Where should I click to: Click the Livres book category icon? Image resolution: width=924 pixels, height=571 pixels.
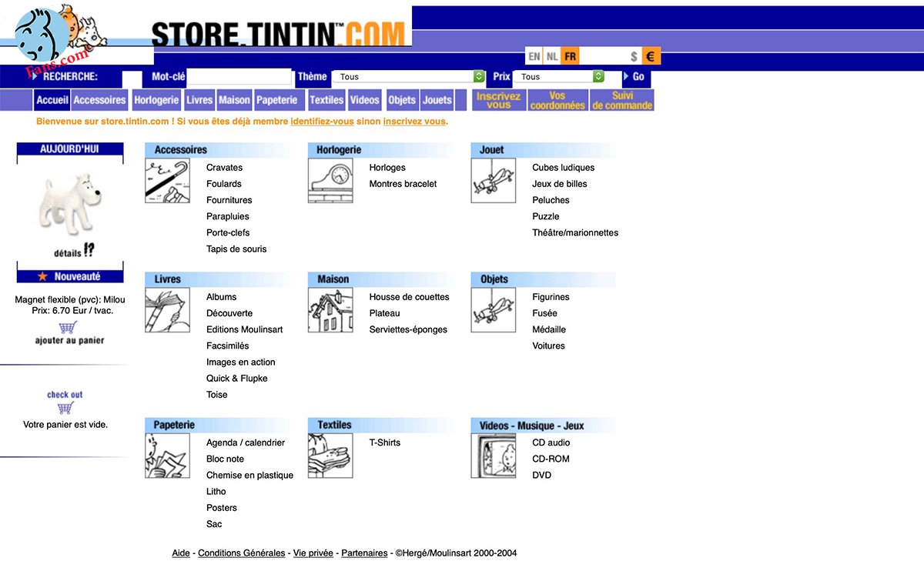[x=167, y=310]
